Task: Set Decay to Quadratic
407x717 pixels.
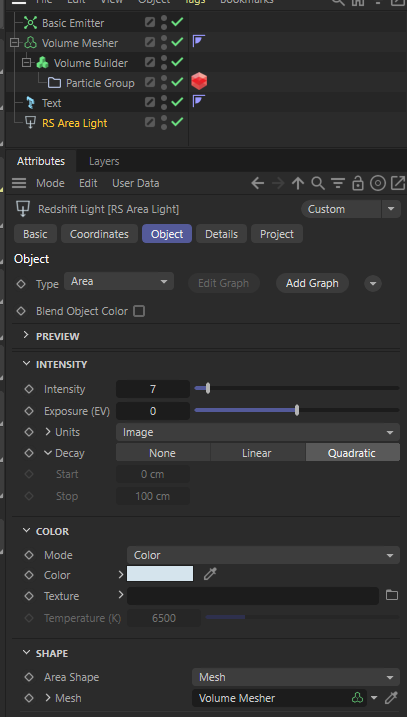Action: (352, 453)
